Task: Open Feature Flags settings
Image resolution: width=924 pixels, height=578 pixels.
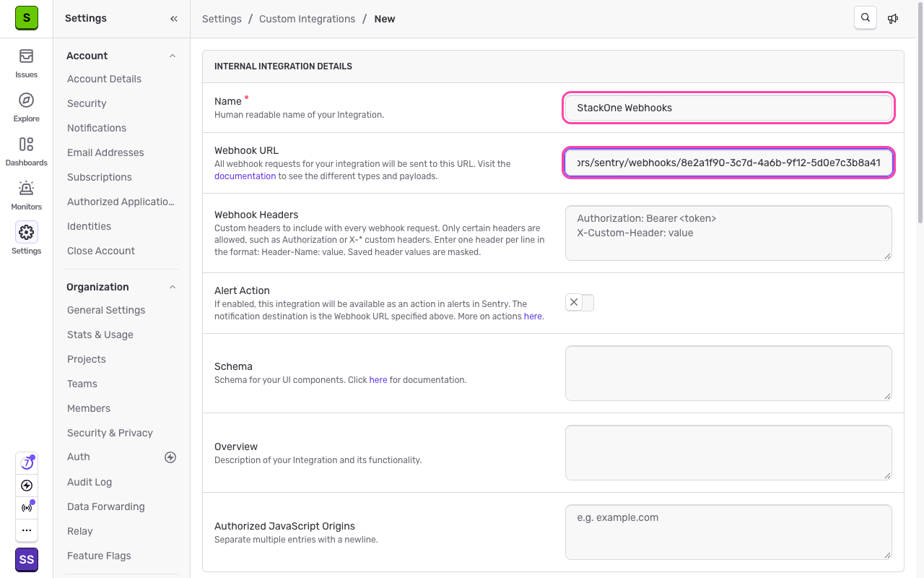Action: (99, 556)
